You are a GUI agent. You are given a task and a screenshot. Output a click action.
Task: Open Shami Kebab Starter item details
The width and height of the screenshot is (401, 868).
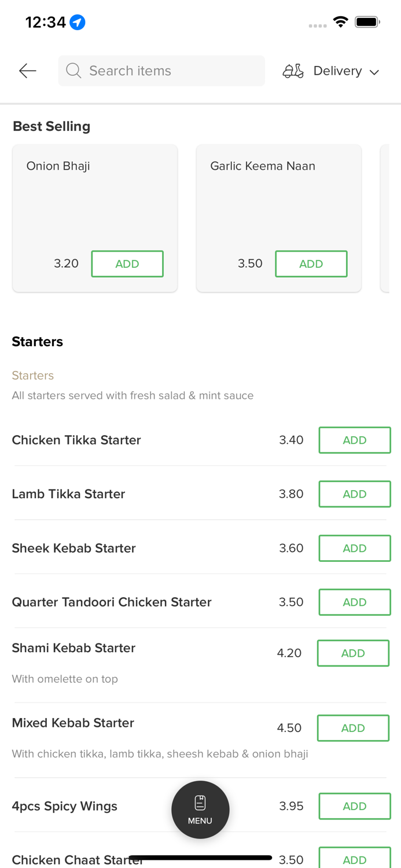coord(73,648)
